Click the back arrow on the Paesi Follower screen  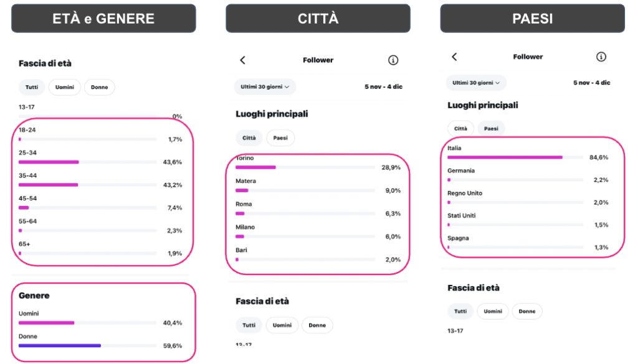coord(453,57)
